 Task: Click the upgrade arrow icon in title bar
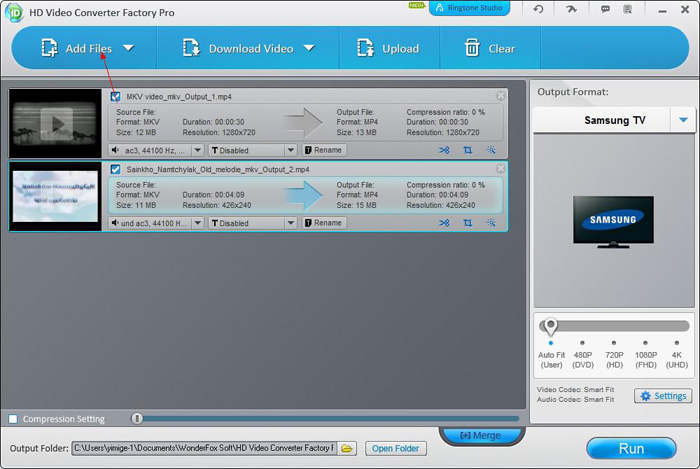pos(571,9)
